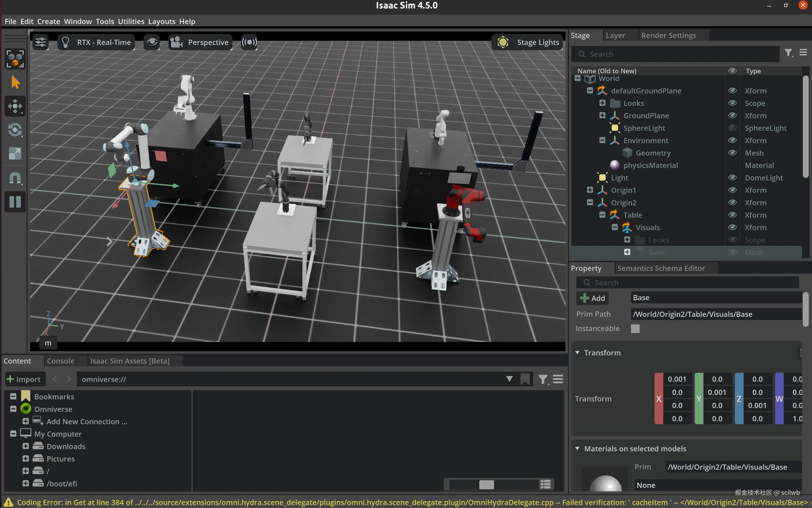Toggle visibility of Environment
Viewport: 812px width, 508px height.
(732, 140)
